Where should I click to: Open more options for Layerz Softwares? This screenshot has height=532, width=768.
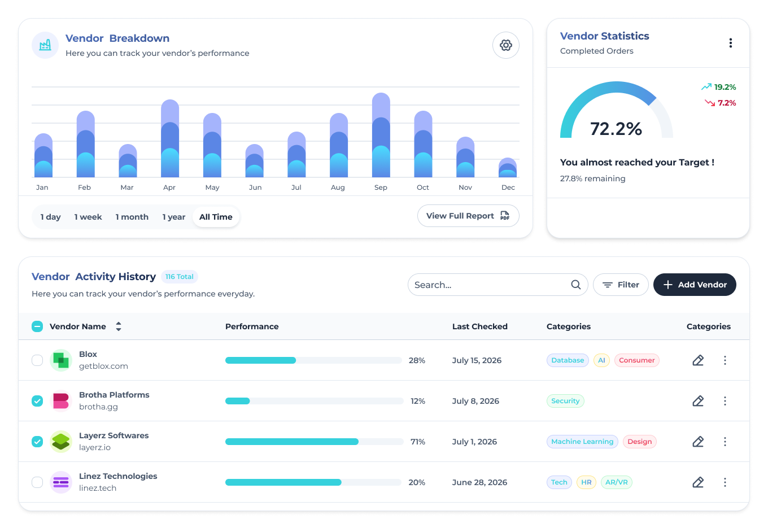[x=725, y=442]
